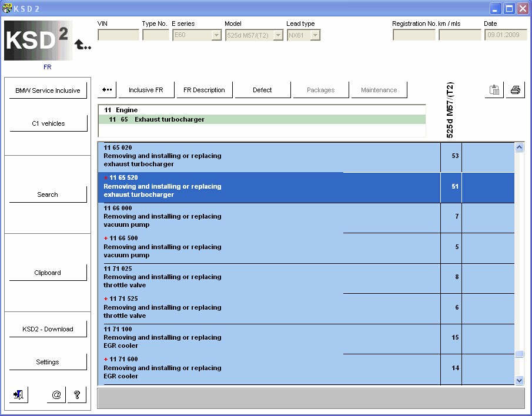532x416 pixels.
Task: Select the 11 Engine tree row
Action: [262, 110]
